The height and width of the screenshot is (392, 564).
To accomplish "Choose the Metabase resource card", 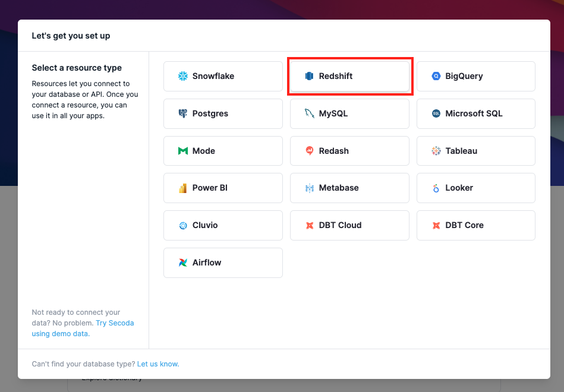I will tap(349, 188).
